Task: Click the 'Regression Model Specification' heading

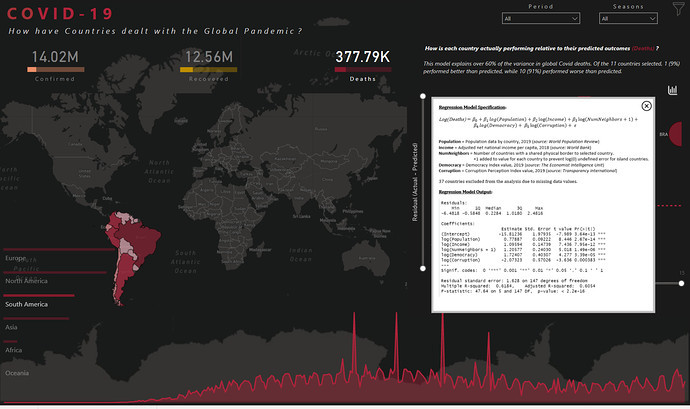Action: (472, 107)
